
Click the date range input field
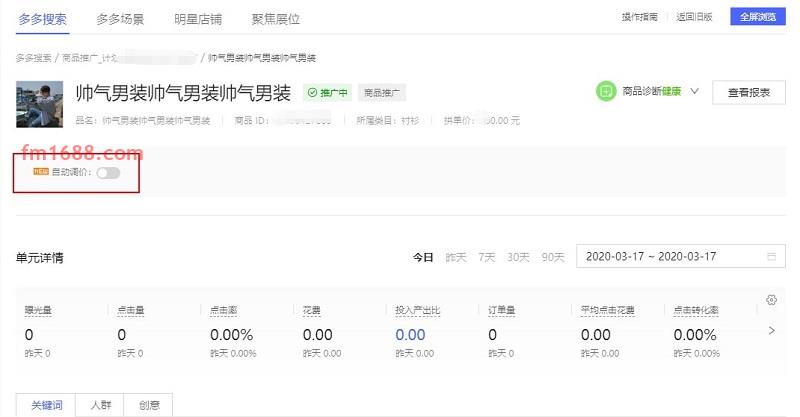681,256
